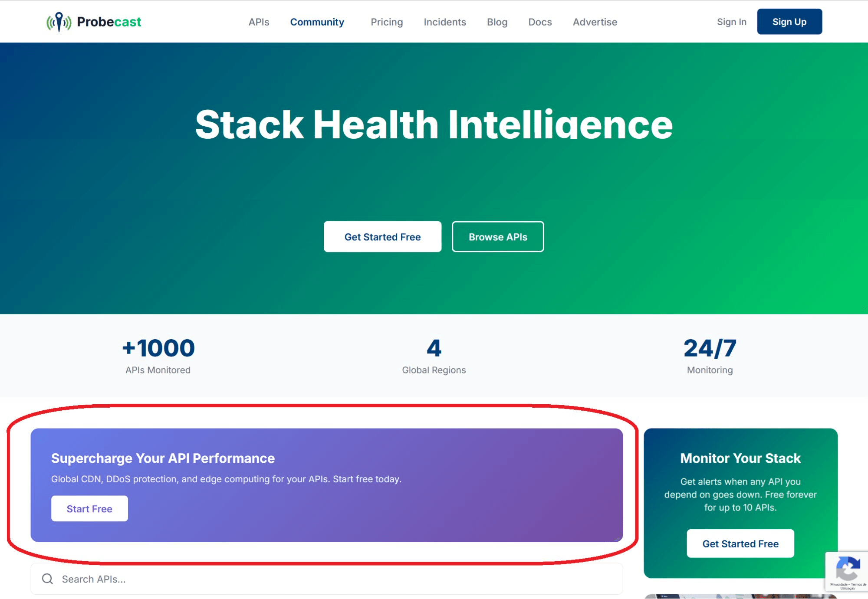Viewport: 868px width, 599px height.
Task: Open the Blog from the navigation bar
Action: tap(497, 22)
